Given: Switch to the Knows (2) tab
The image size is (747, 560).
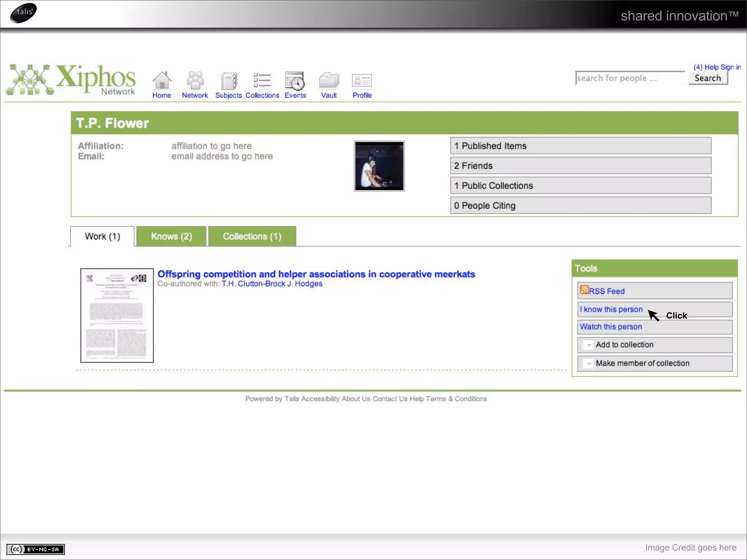Looking at the screenshot, I should 171,236.
